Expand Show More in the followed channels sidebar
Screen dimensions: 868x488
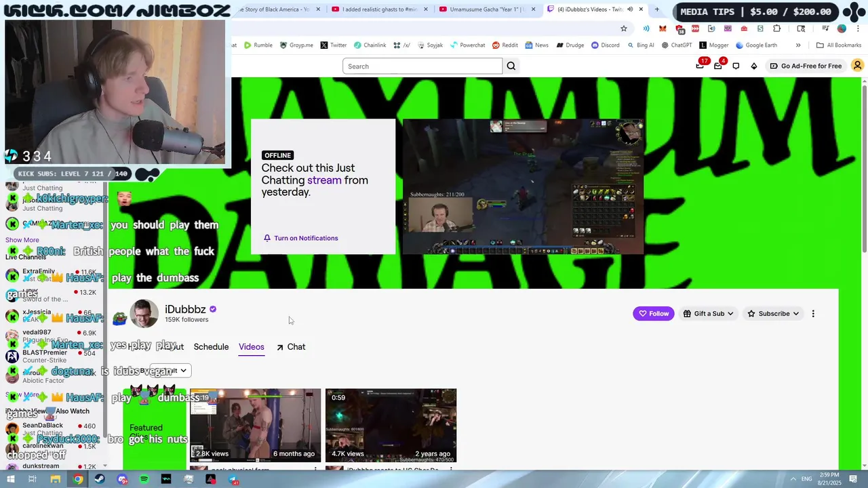coord(22,240)
